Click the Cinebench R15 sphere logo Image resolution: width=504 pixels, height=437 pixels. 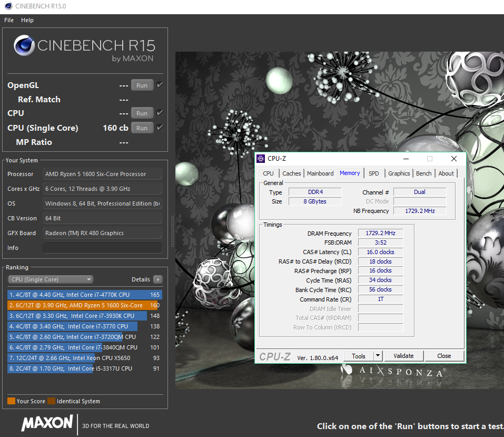(x=24, y=46)
